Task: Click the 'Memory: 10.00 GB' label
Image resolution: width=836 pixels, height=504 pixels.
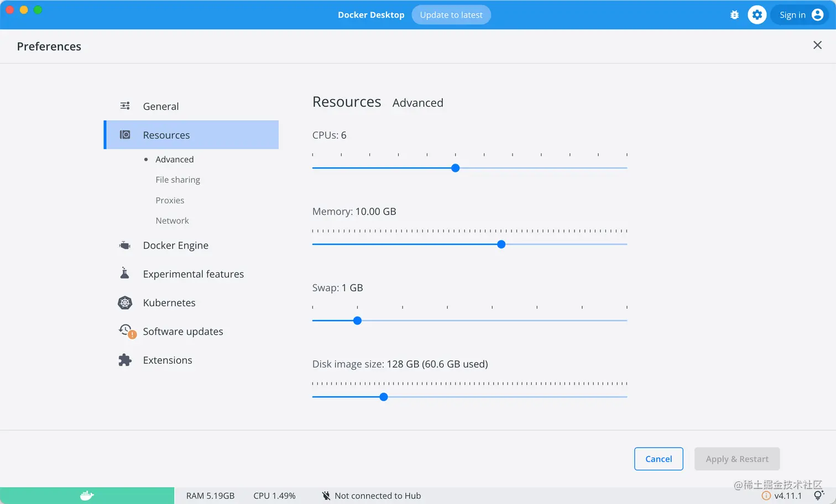Action: point(354,211)
